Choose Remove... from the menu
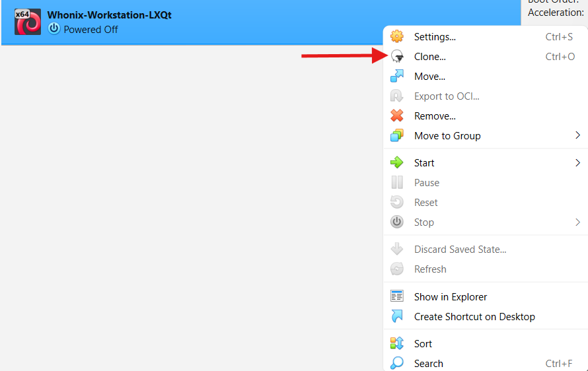This screenshot has height=371, width=588. (435, 116)
